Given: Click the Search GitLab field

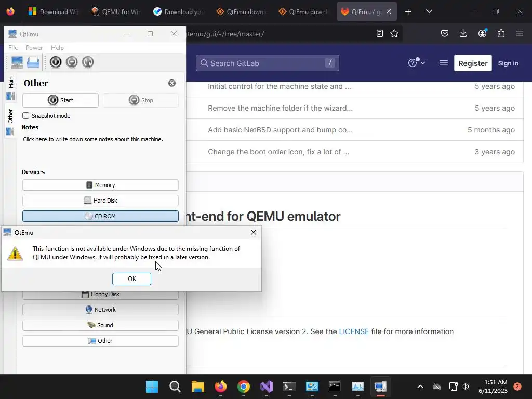Looking at the screenshot, I should [x=268, y=63].
